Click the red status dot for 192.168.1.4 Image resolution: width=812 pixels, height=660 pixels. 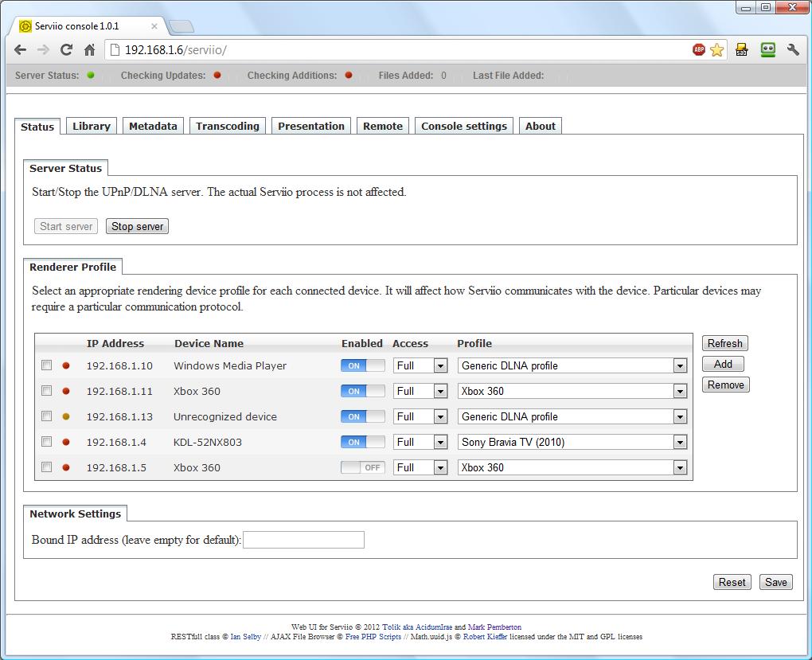[66, 442]
